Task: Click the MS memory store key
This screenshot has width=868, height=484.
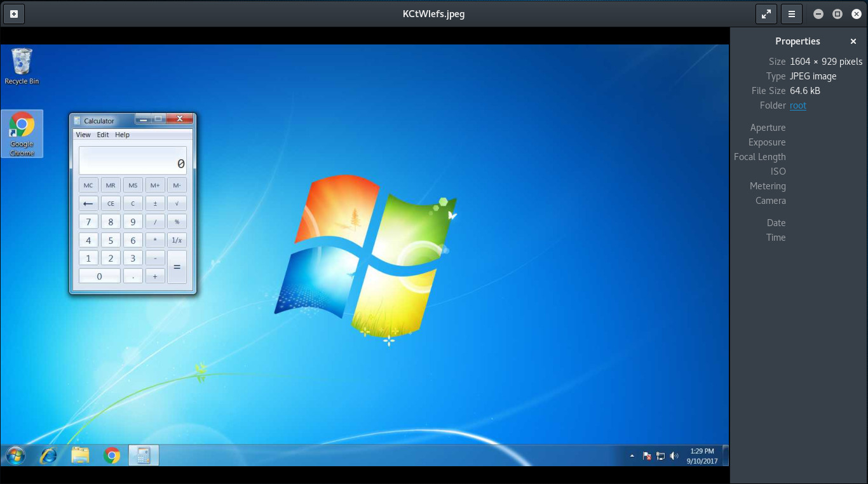Action: tap(133, 185)
